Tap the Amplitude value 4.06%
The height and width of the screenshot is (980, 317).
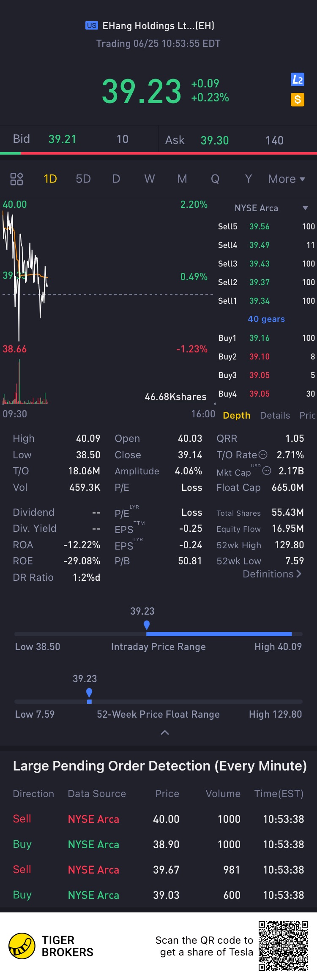point(189,471)
